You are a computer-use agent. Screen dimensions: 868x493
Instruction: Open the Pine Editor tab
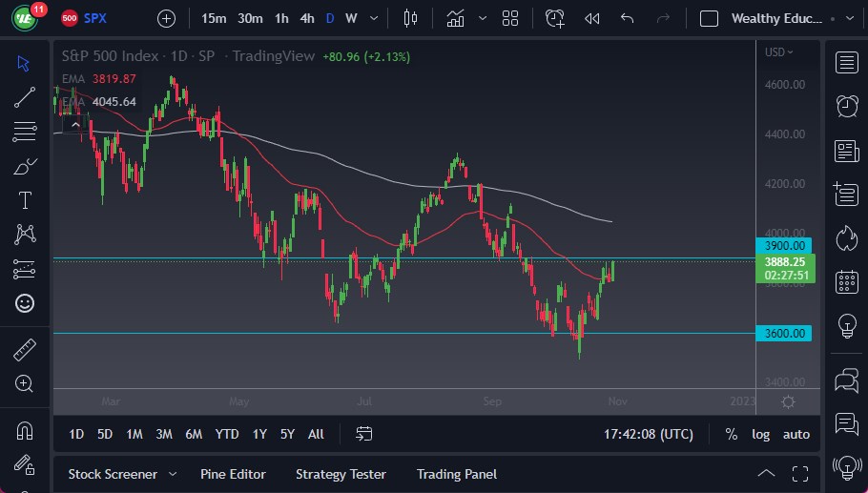(233, 474)
